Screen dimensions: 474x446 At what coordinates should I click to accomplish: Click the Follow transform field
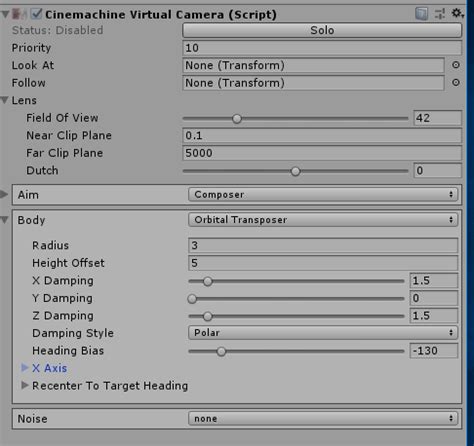[x=313, y=83]
